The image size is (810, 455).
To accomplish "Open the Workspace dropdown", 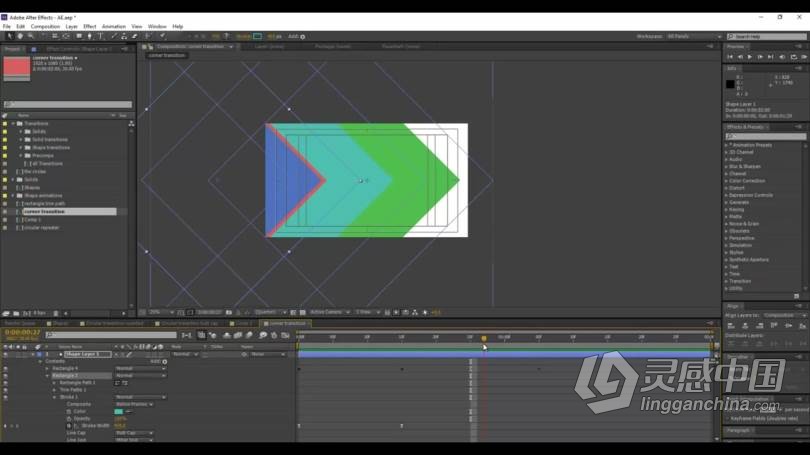I will 691,36.
